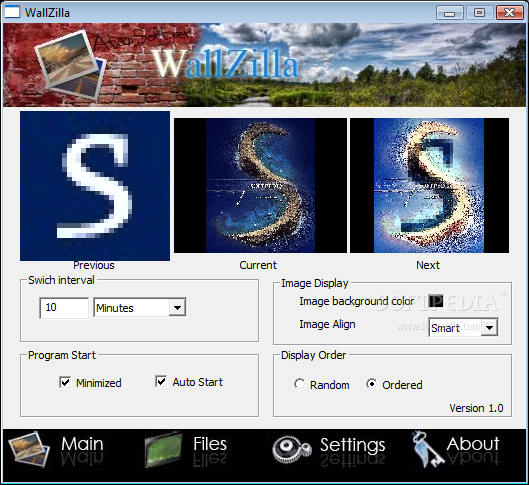Image resolution: width=529 pixels, height=485 pixels.
Task: Open the Main photos icon
Action: coord(29,450)
